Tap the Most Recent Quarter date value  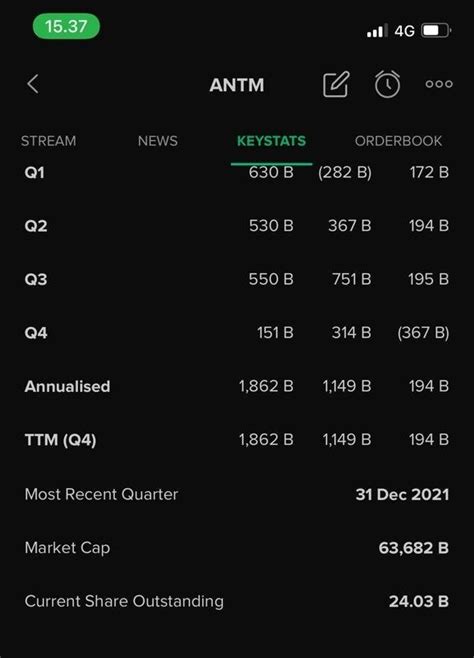point(402,494)
